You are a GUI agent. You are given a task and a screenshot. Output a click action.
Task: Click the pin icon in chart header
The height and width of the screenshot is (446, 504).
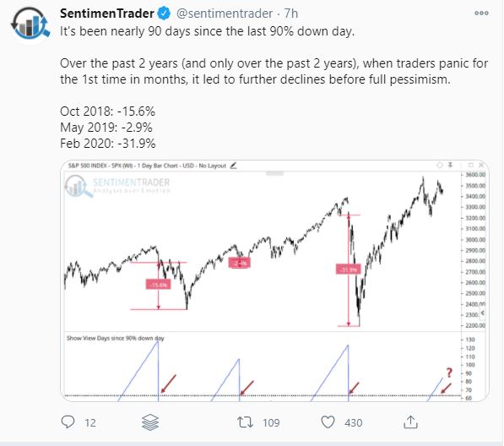click(450, 166)
